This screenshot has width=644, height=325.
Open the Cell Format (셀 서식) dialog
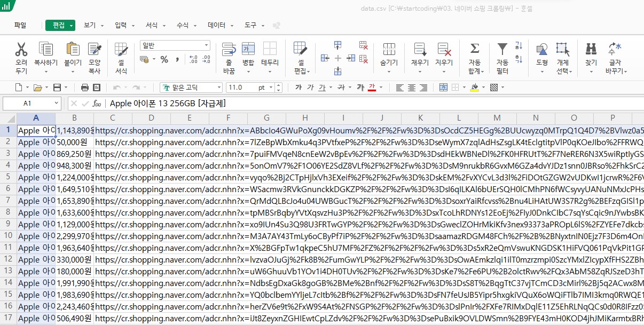[x=121, y=50]
